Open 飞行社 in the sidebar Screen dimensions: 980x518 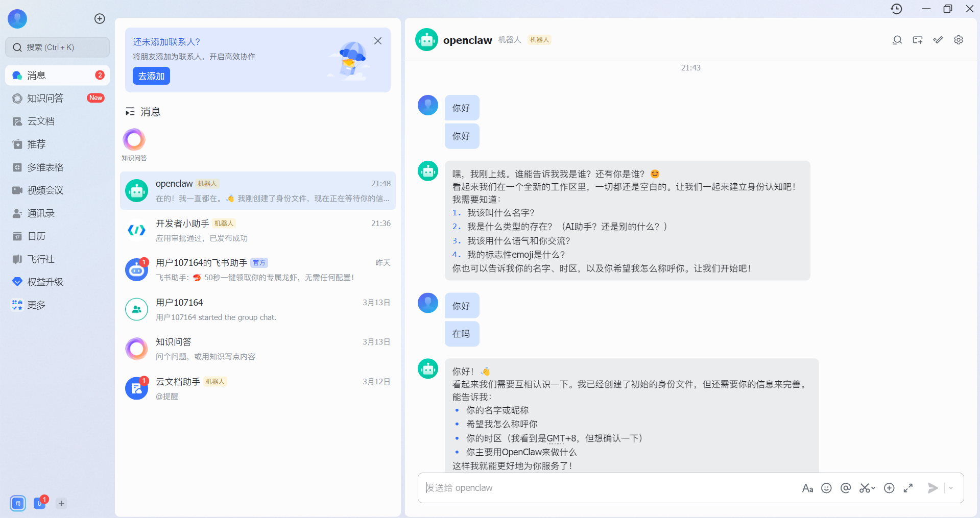click(x=58, y=259)
